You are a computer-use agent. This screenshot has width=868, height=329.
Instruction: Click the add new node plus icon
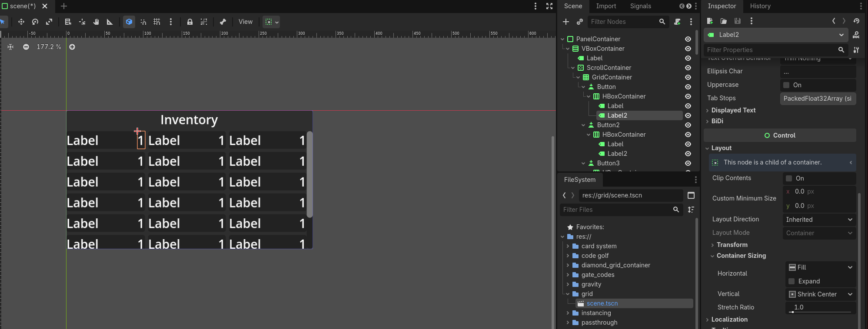[565, 22]
